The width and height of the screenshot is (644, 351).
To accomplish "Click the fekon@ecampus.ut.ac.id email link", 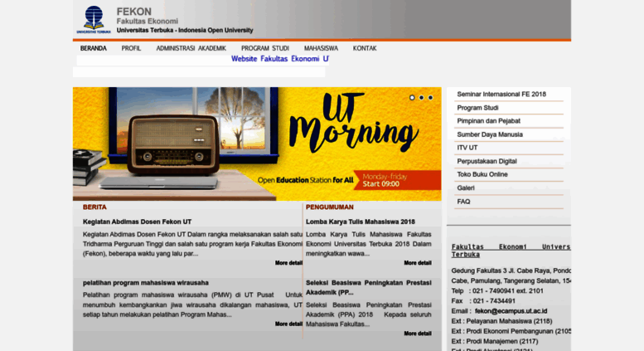I will [511, 311].
